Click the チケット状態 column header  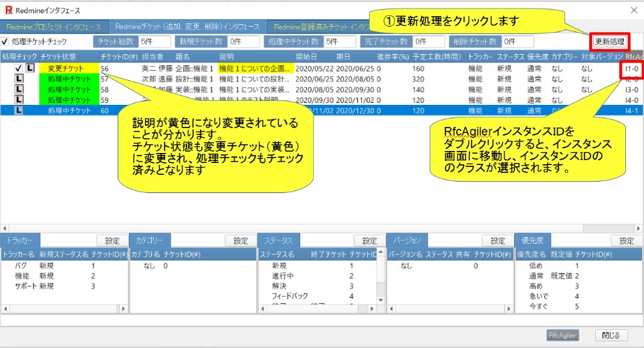tap(69, 57)
